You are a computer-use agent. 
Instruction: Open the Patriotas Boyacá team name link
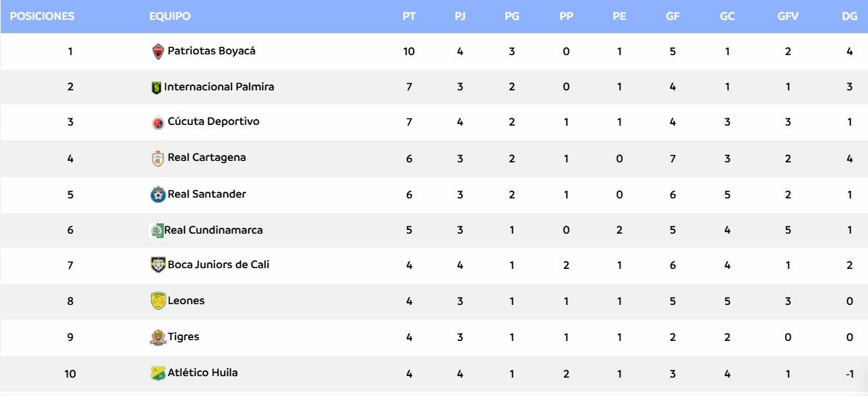(211, 51)
